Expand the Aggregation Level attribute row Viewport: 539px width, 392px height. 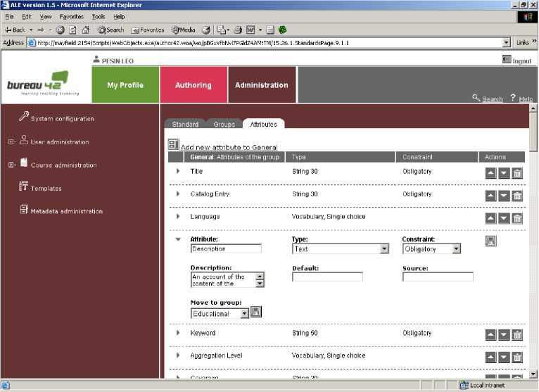178,355
